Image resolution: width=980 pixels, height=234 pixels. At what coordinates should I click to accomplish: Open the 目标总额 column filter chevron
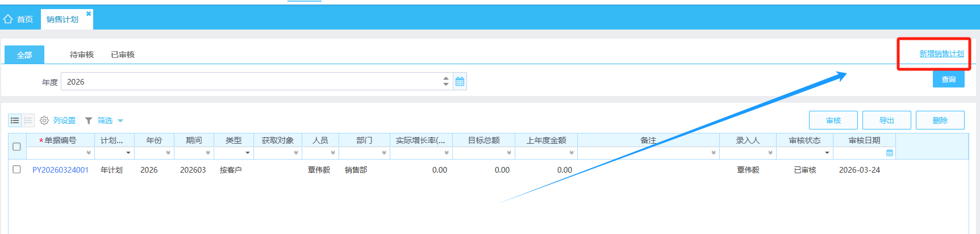[509, 153]
